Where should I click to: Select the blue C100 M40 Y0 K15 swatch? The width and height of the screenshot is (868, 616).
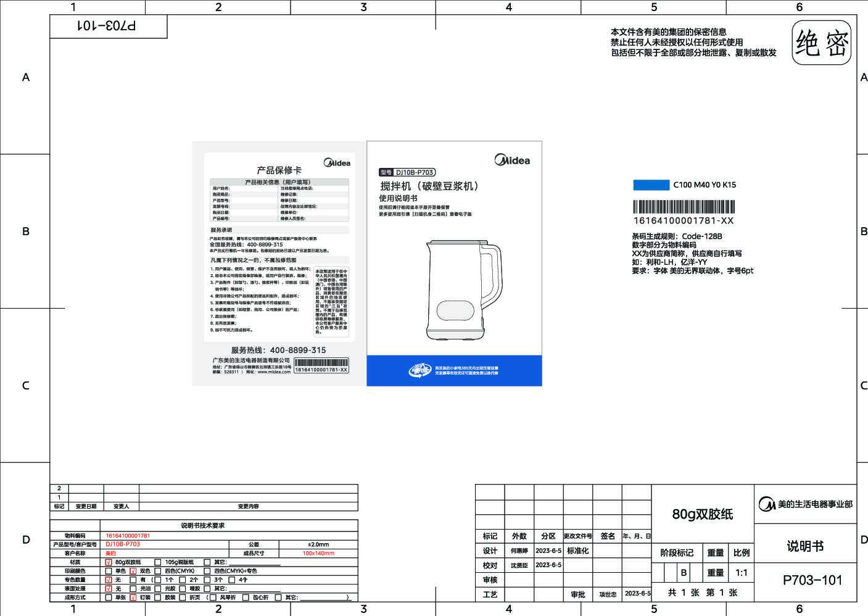[651, 185]
